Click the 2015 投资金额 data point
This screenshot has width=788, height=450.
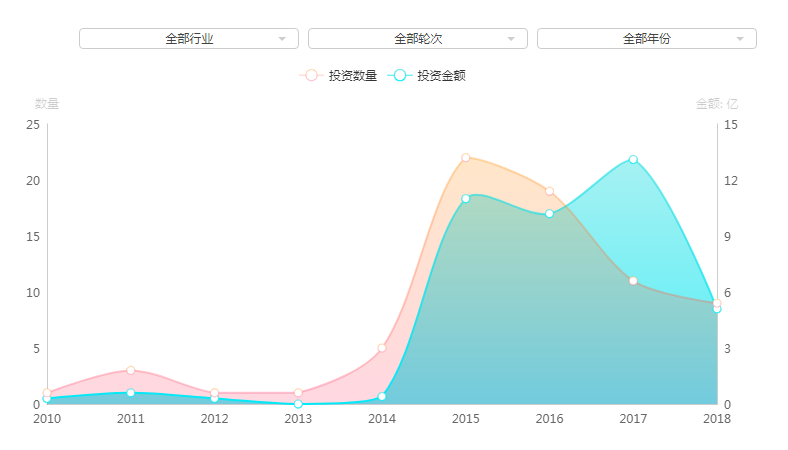click(x=465, y=199)
